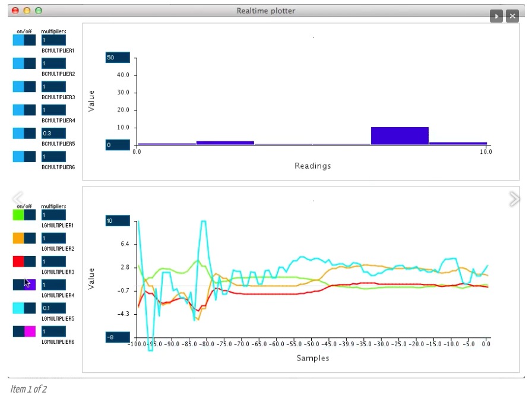
Task: Toggle bar chart channel BCMULTIPLIER1 on/off
Action: (x=24, y=40)
